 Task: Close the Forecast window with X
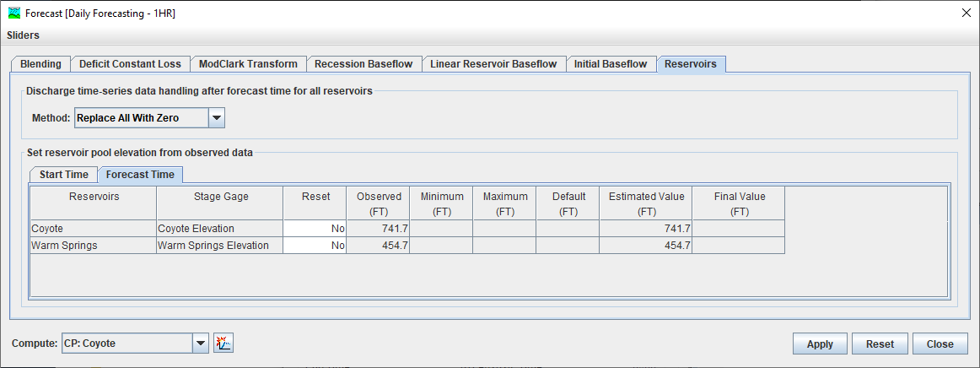pyautogui.click(x=965, y=14)
